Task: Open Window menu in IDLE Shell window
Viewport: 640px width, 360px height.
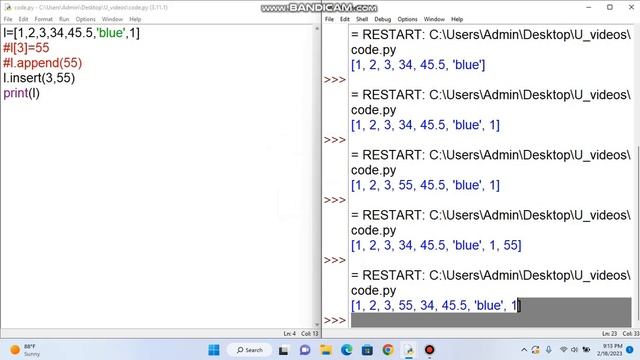Action: [434, 19]
